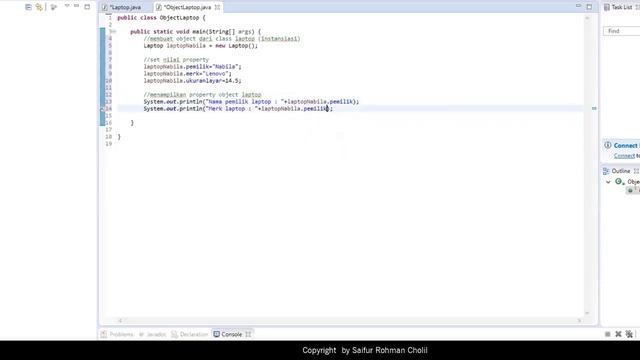Viewport: 640px width, 360px height.
Task: Click the Problems tab icon
Action: 104,334
